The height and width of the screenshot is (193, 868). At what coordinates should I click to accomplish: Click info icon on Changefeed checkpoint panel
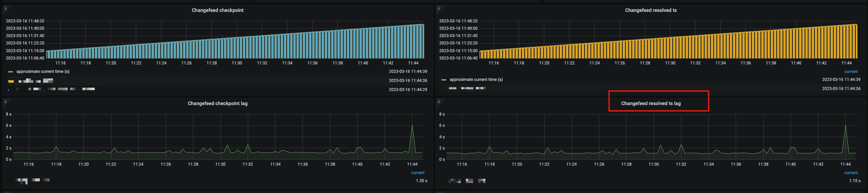(x=6, y=8)
